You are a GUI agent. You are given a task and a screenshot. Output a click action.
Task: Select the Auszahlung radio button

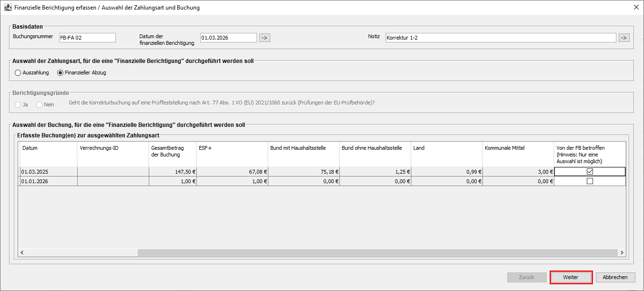click(18, 73)
